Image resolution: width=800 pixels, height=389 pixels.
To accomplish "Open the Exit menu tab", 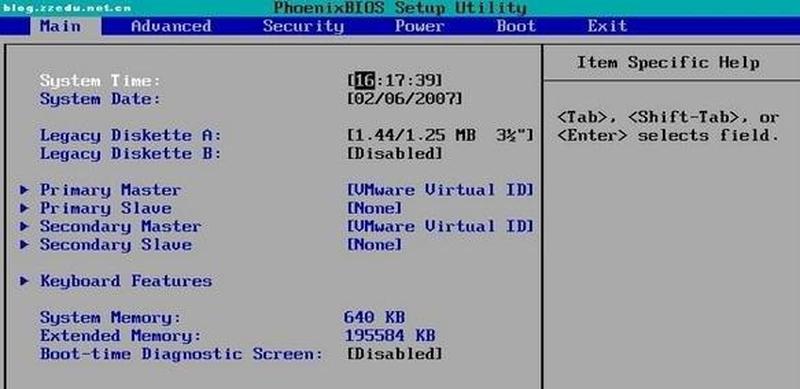I will (x=607, y=26).
